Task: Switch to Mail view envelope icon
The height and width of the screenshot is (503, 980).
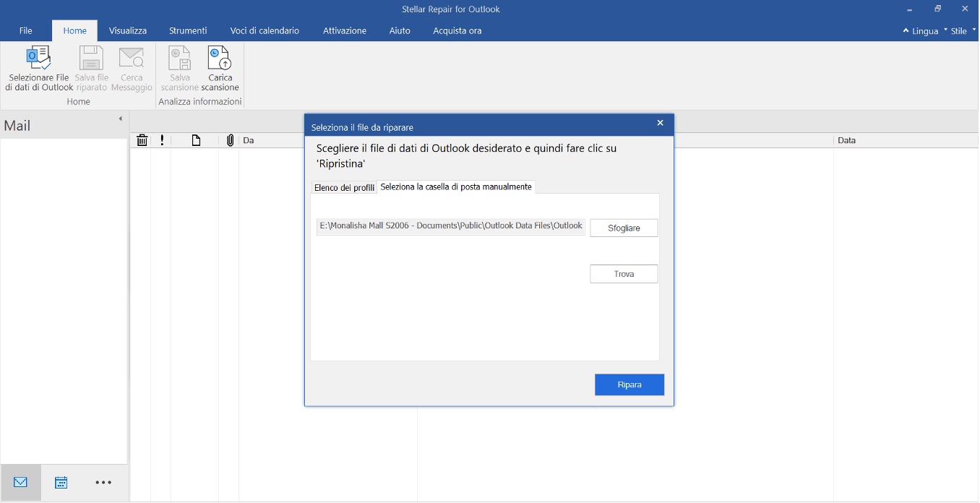Action: coord(20,482)
